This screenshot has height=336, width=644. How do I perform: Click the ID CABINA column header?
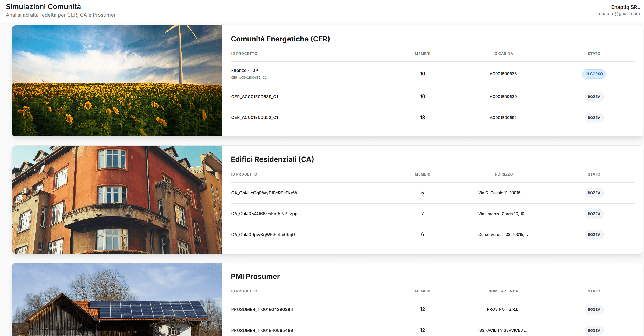coord(503,54)
